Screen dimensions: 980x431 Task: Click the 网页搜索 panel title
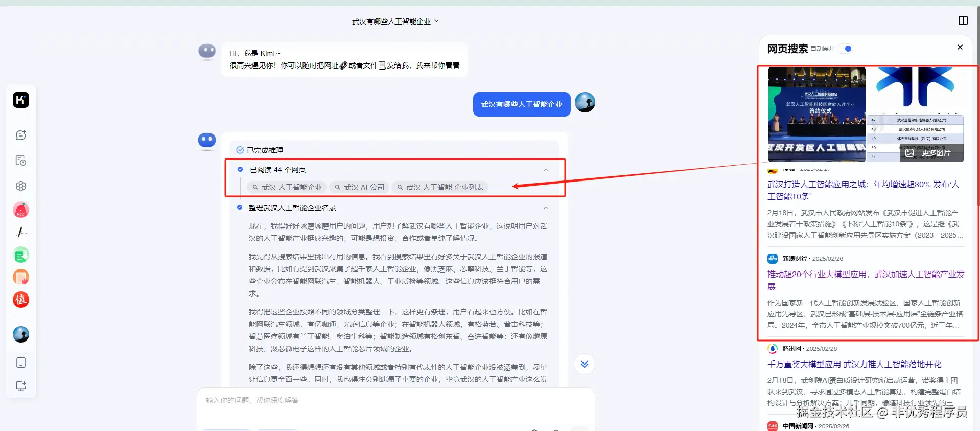pos(787,49)
